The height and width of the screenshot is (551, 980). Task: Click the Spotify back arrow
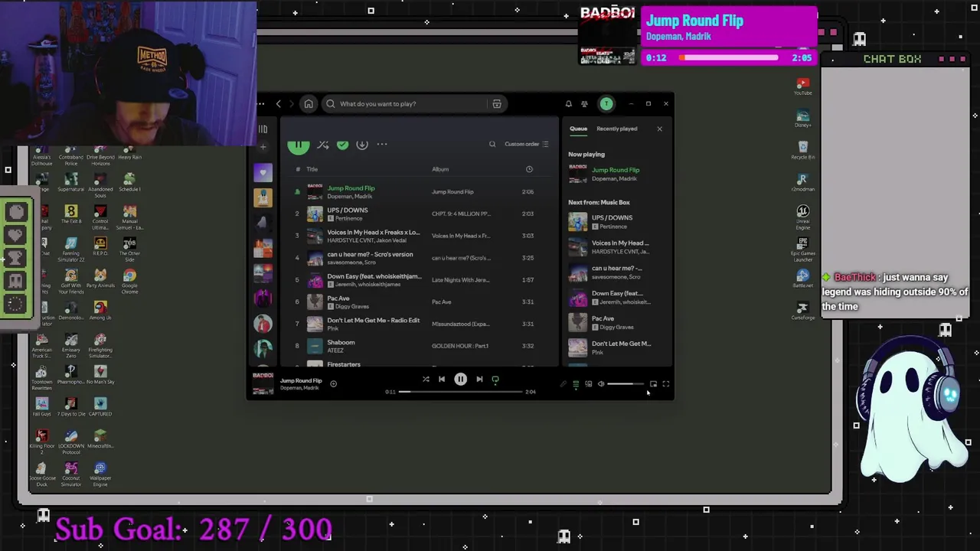pyautogui.click(x=279, y=104)
